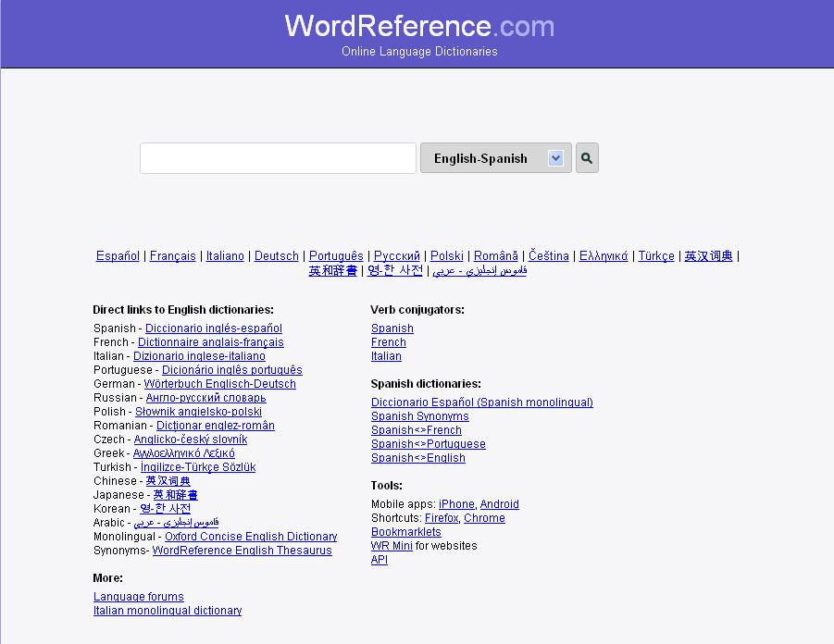
Task: Open Language forums link
Action: 138,597
